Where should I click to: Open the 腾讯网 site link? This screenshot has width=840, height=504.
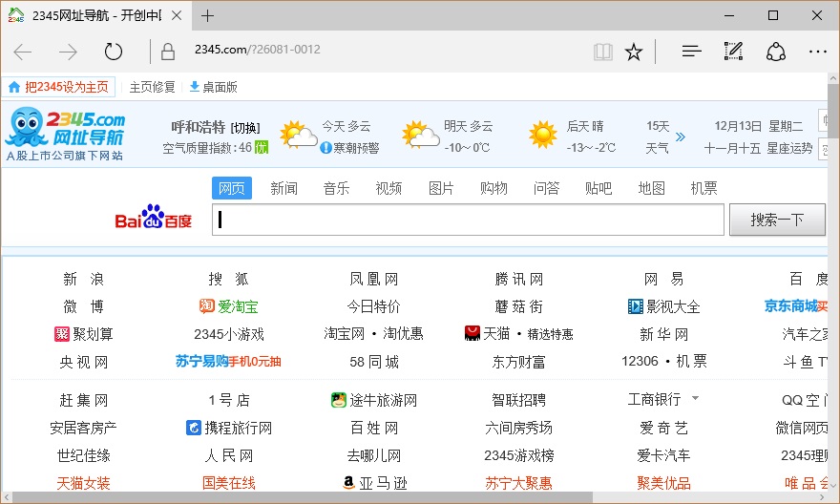[519, 279]
